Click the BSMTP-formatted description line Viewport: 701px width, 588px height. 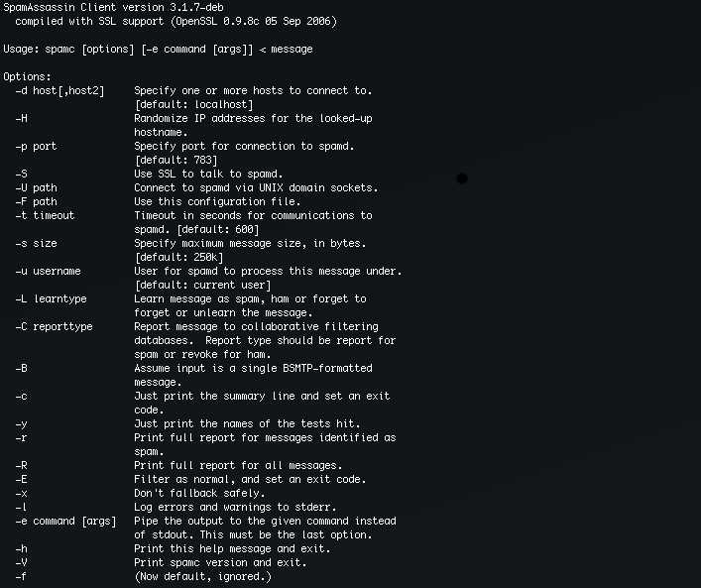click(x=254, y=368)
